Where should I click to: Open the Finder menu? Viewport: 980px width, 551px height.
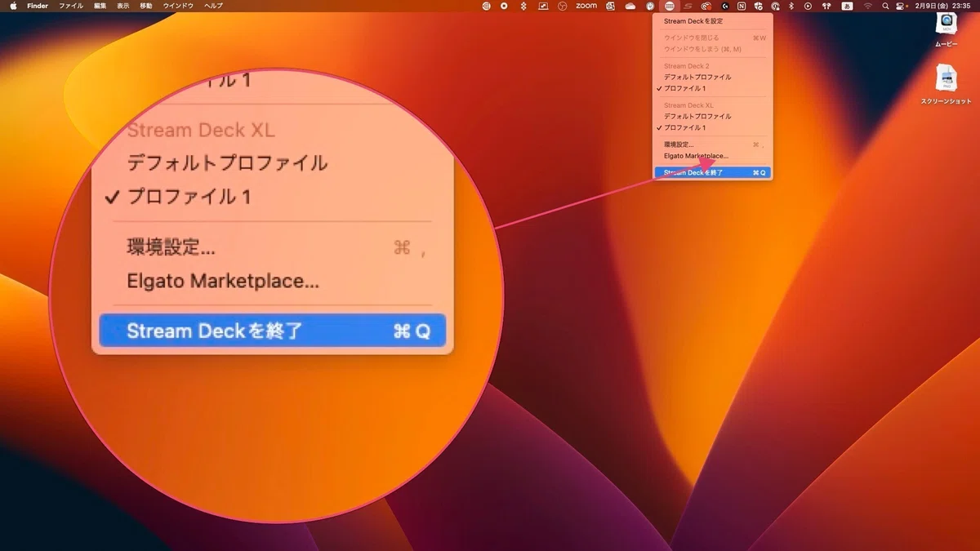[38, 6]
